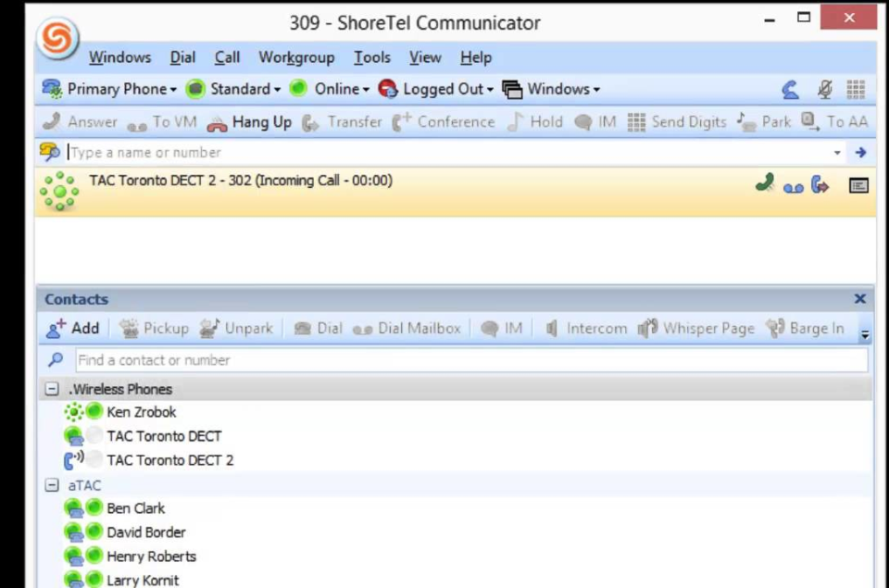Screen dimensions: 889x588
Task: Click Ken Zrobok's green presence icon
Action: coord(94,410)
